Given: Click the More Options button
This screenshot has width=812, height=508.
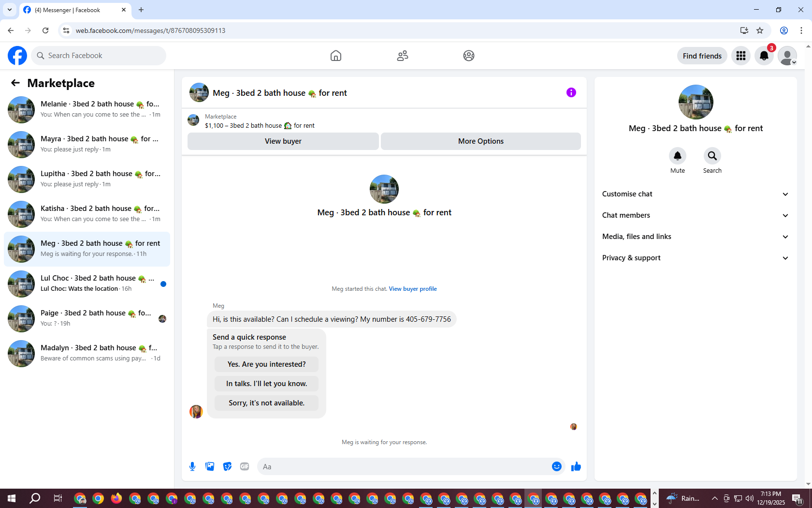Looking at the screenshot, I should 481,141.
